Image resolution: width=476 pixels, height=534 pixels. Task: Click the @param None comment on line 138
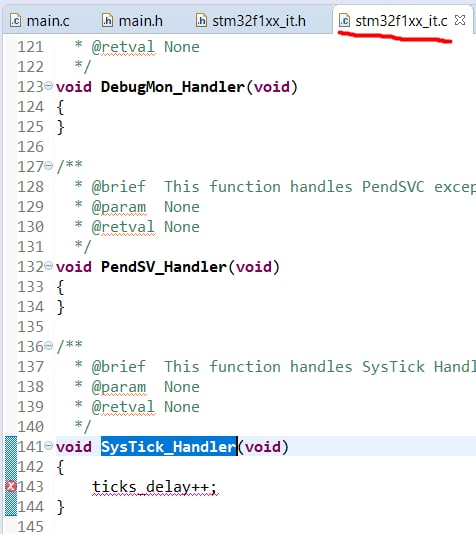[x=137, y=387]
